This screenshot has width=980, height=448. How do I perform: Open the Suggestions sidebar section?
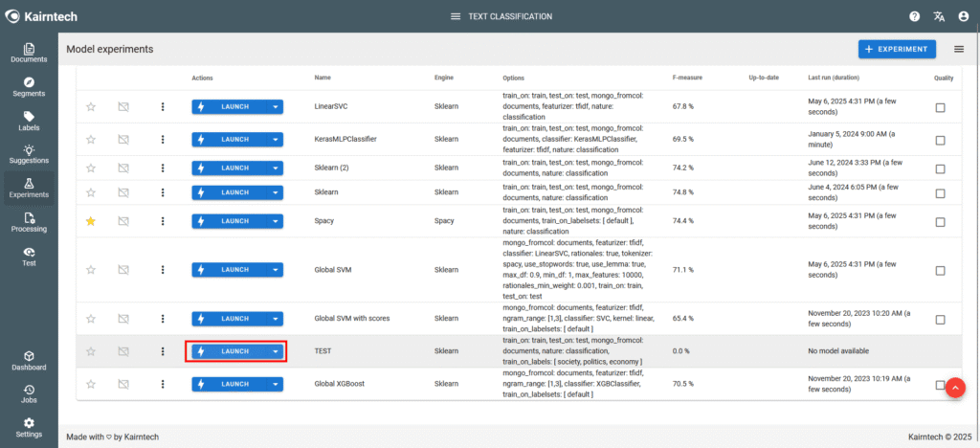point(29,154)
